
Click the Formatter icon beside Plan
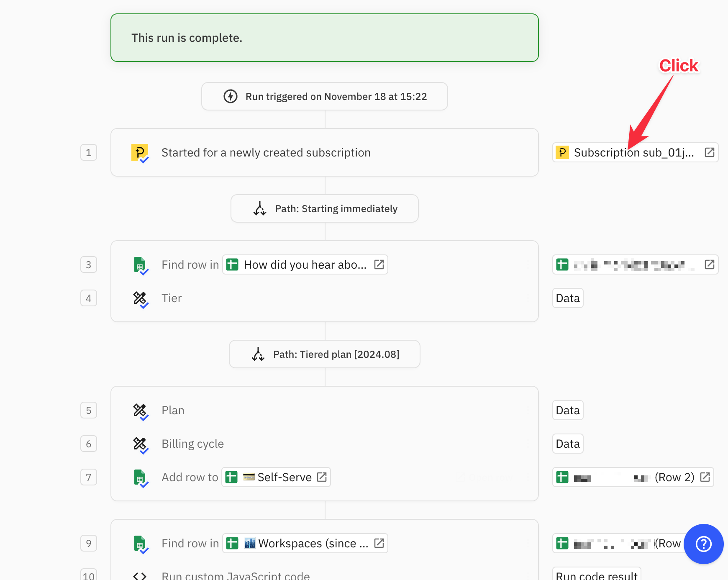point(140,410)
